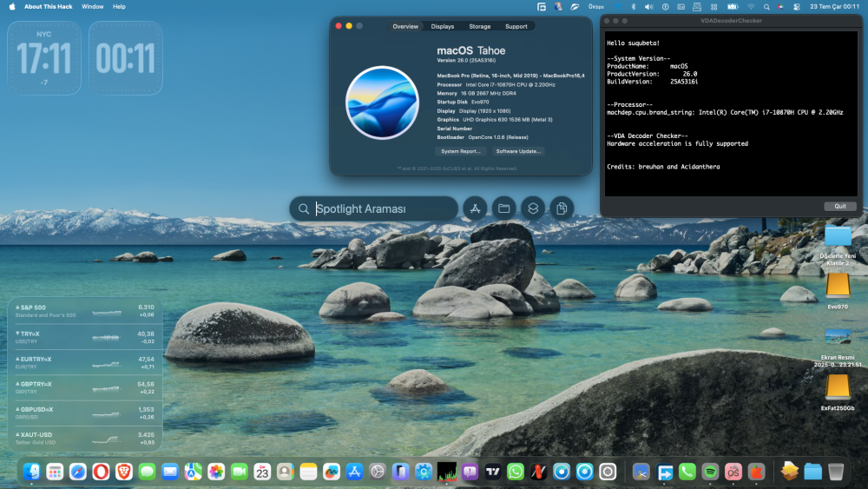Switch to the Support tab
Image resolution: width=868 pixels, height=489 pixels.
coord(516,27)
